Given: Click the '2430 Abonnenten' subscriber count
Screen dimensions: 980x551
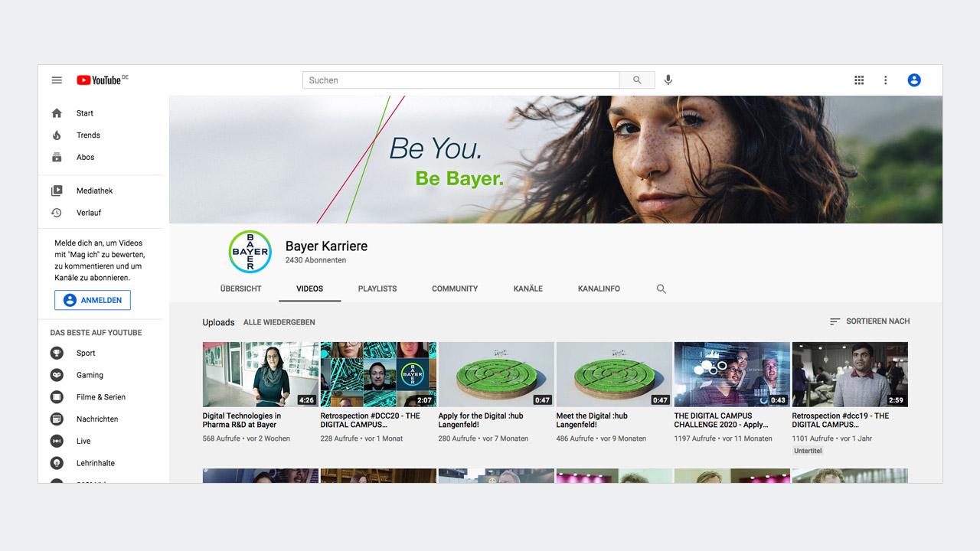Looking at the screenshot, I should [x=315, y=261].
